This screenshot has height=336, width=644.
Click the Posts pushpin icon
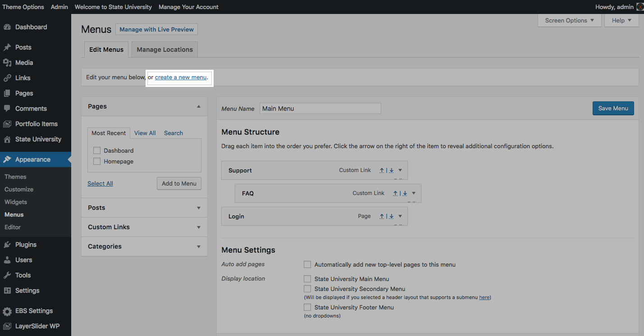click(x=7, y=47)
